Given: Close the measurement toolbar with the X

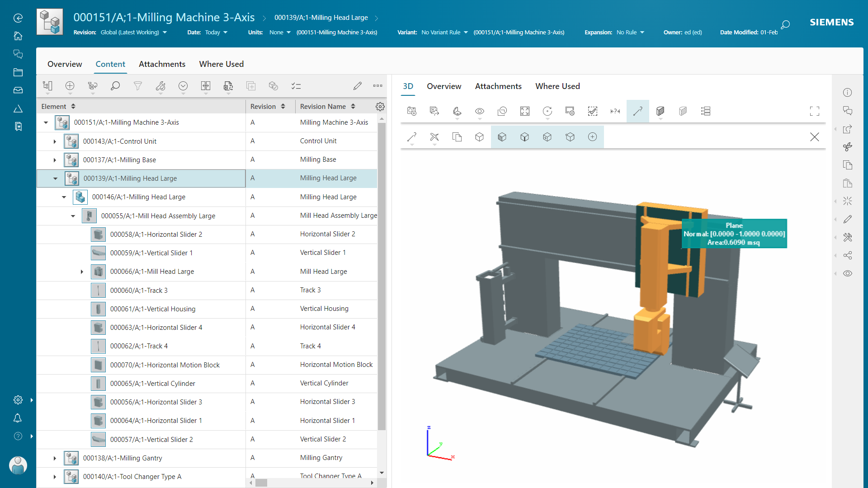Looking at the screenshot, I should point(815,136).
